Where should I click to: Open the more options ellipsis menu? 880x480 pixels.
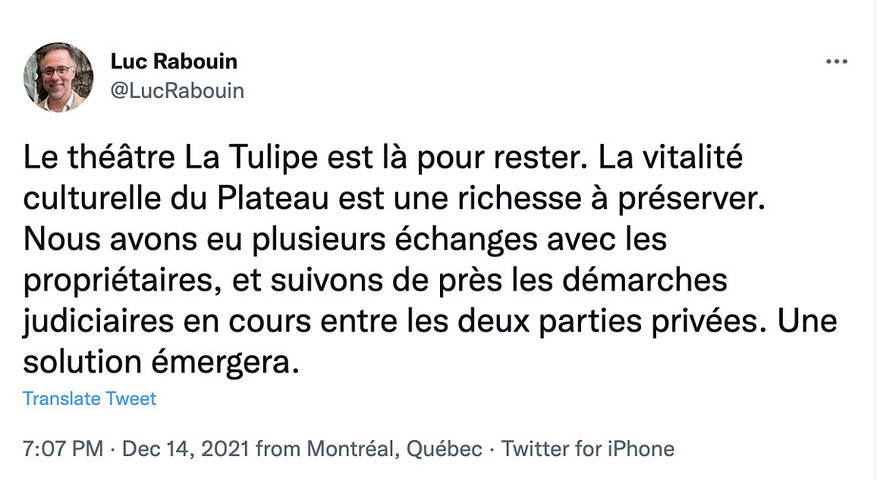pyautogui.click(x=836, y=62)
